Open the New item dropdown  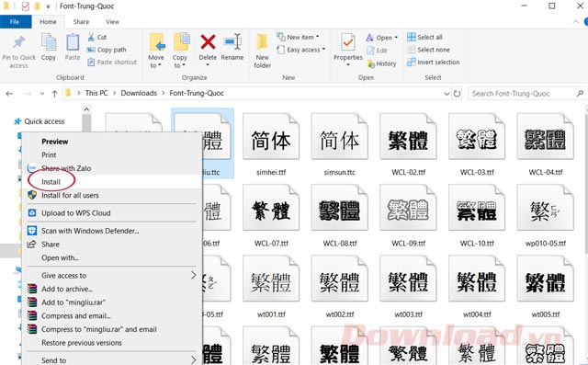point(298,37)
